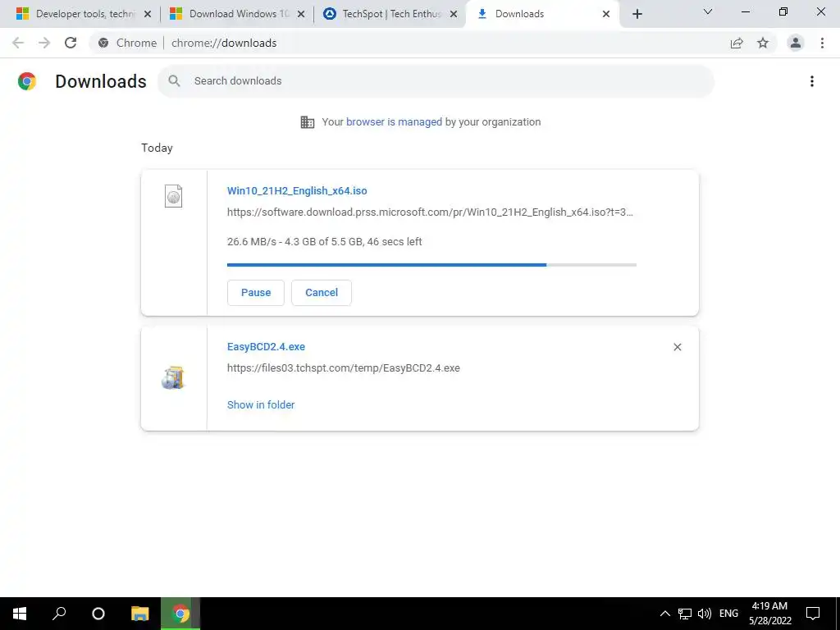The image size is (840, 630).
Task: Share this page icon in address bar
Action: (737, 43)
